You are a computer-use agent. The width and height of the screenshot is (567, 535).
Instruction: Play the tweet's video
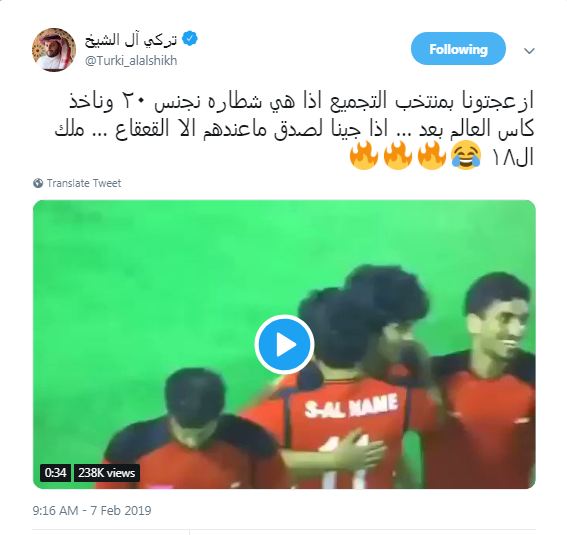(284, 344)
